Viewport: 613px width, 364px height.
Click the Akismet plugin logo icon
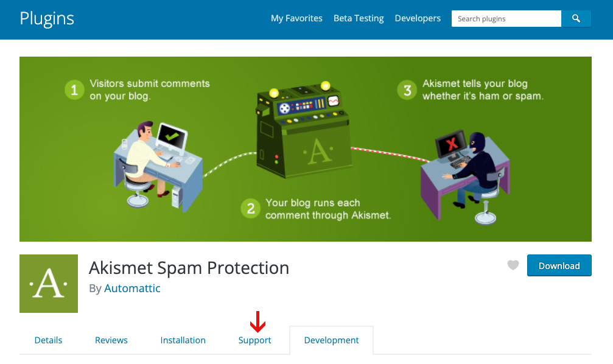(49, 284)
